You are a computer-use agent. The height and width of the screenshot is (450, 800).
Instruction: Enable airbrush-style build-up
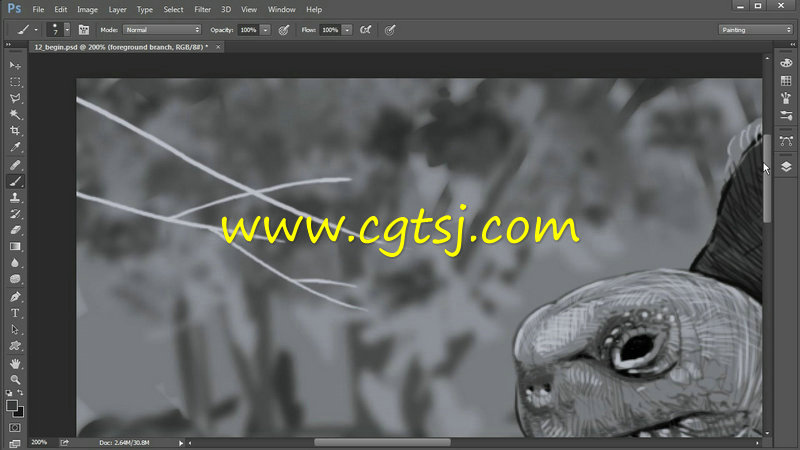pyautogui.click(x=365, y=30)
